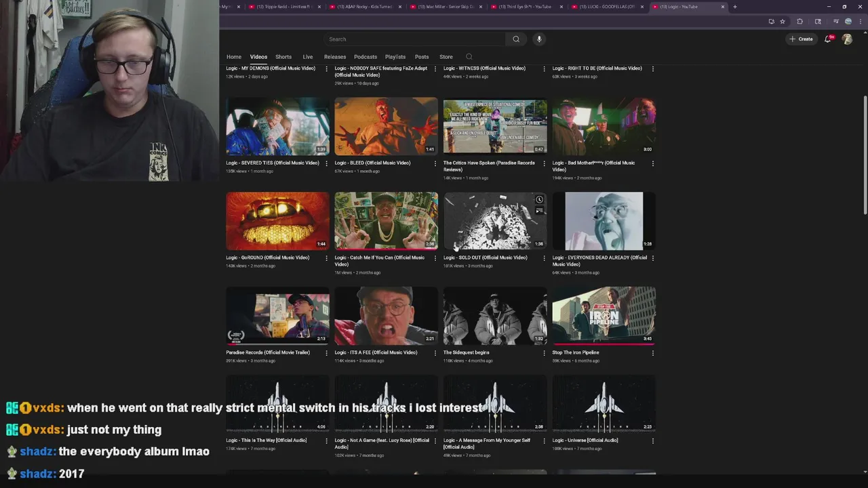Switch to Third Eye Sh*t browser tab
The height and width of the screenshot is (488, 868).
pyautogui.click(x=526, y=7)
